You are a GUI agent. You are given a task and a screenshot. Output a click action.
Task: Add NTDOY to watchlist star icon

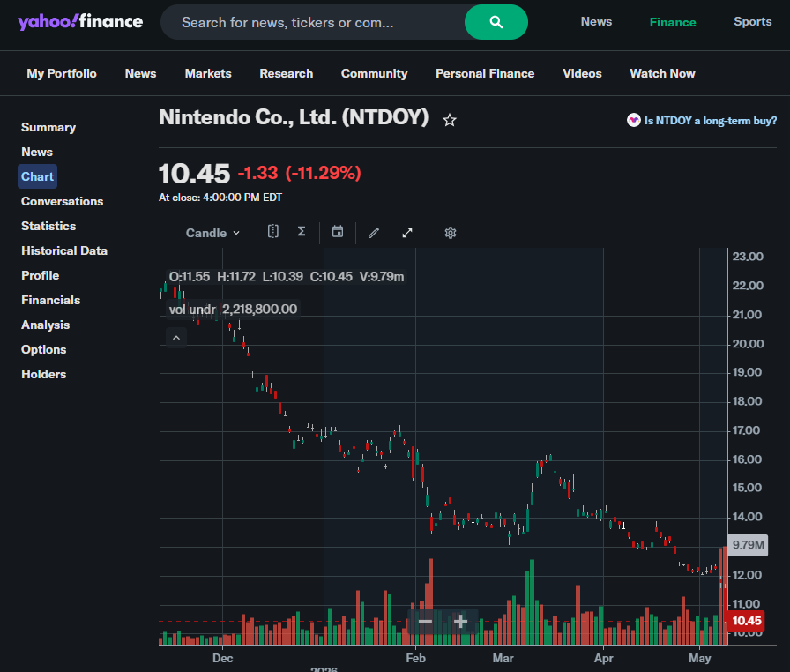(x=450, y=120)
